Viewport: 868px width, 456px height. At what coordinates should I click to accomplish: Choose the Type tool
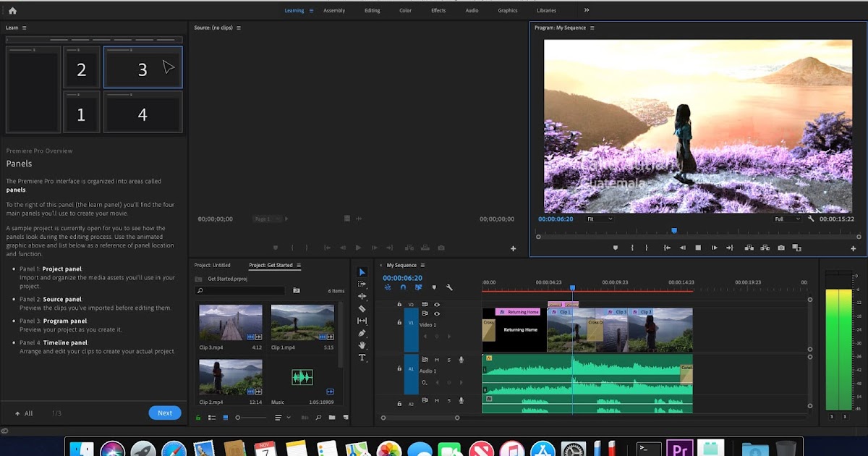362,358
